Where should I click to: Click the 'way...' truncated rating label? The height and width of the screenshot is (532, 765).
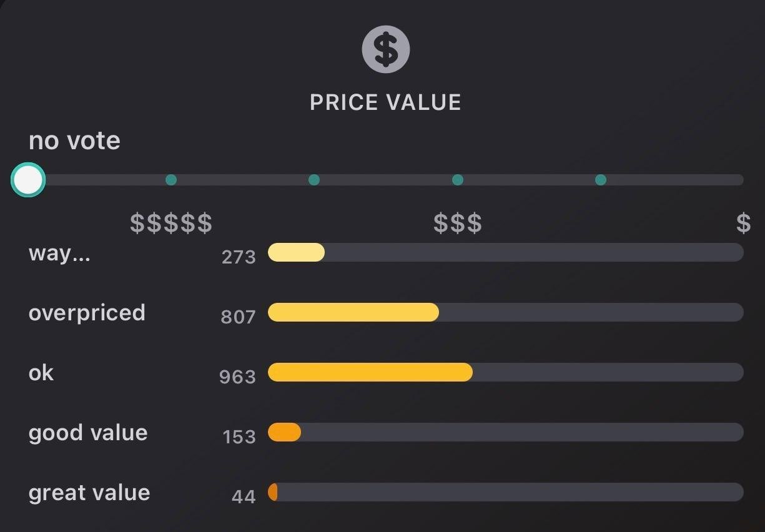click(59, 254)
